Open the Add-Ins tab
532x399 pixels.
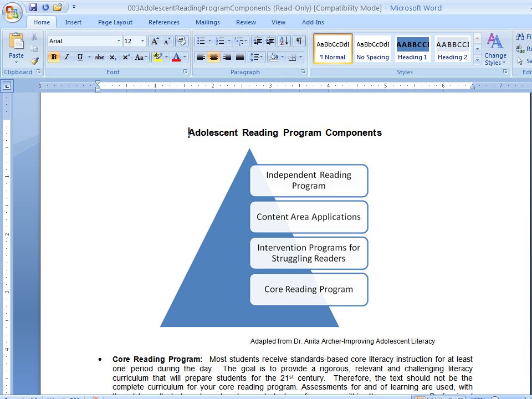click(x=313, y=22)
